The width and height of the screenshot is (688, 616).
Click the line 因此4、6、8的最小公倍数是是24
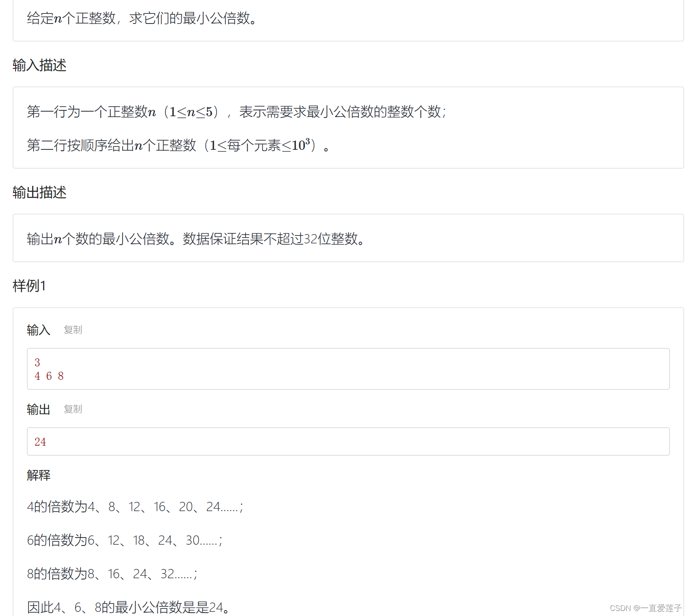pyautogui.click(x=129, y=607)
